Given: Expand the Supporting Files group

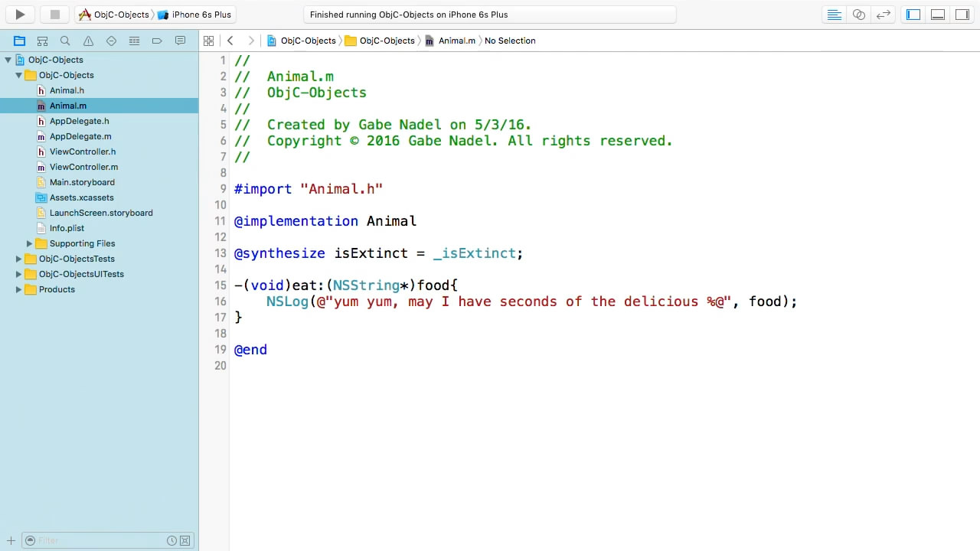Looking at the screenshot, I should [29, 243].
